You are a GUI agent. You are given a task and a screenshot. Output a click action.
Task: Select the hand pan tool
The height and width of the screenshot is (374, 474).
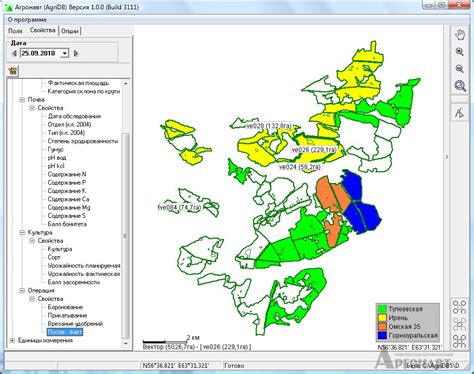coord(460,35)
